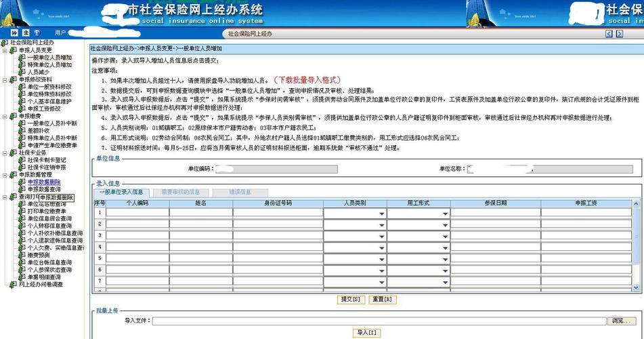Screen dimensions: 644x339
Task: Open the red 下载批量导入格式 link
Action: (x=307, y=80)
